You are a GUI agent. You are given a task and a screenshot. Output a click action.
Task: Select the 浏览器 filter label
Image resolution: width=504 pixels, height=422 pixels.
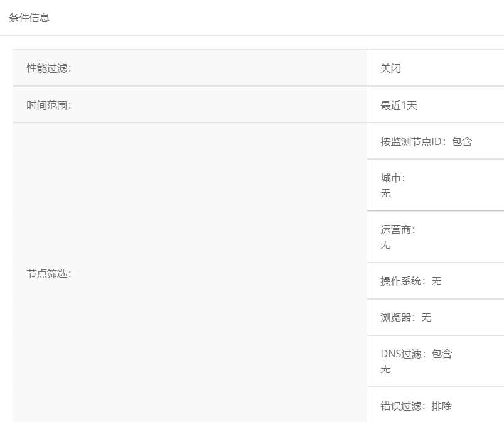point(397,318)
